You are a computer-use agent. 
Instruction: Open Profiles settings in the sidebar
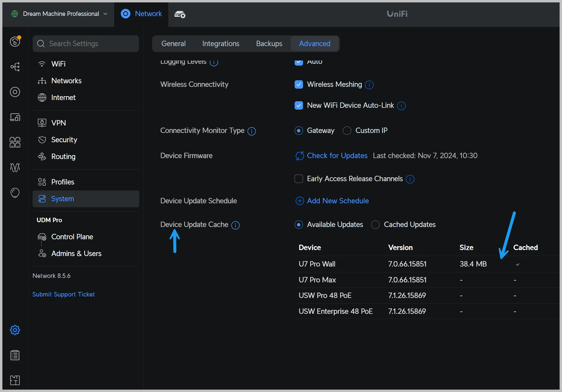point(86,182)
